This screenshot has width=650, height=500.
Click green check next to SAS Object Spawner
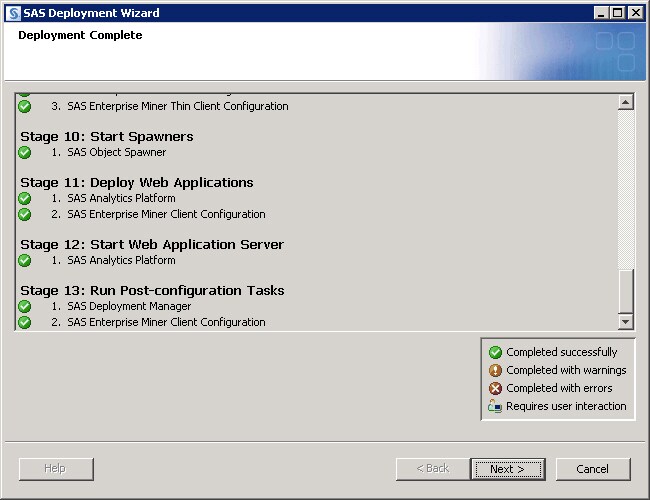coord(25,153)
